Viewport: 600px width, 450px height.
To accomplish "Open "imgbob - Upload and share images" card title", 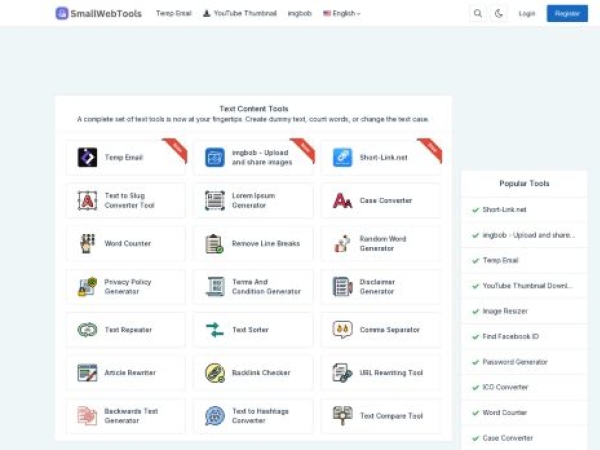I will 262,157.
